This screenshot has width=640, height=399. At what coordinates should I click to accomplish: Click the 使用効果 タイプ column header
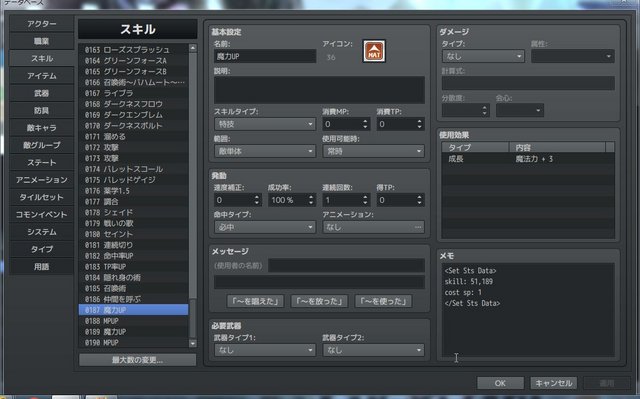pyautogui.click(x=476, y=147)
